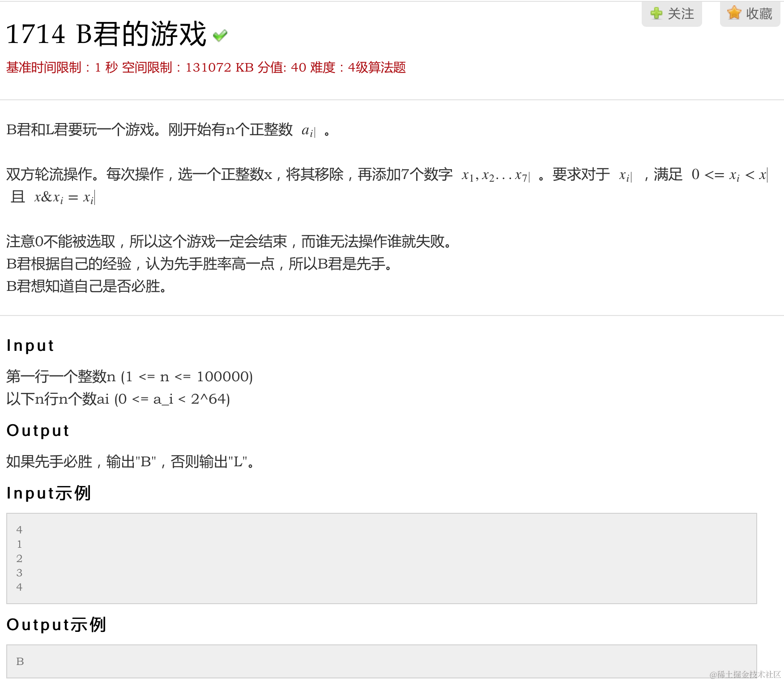
Task: Click the line "第一行一个整数n (1 <= n <= 100000)"
Action: click(x=130, y=377)
